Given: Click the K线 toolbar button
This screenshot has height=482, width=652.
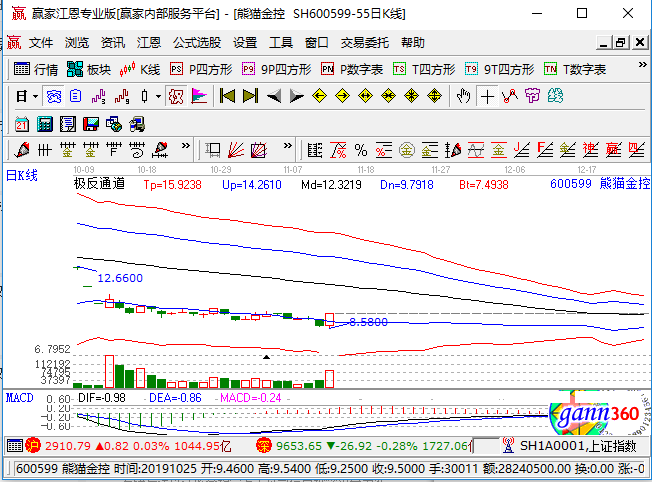Looking at the screenshot, I should (x=140, y=69).
